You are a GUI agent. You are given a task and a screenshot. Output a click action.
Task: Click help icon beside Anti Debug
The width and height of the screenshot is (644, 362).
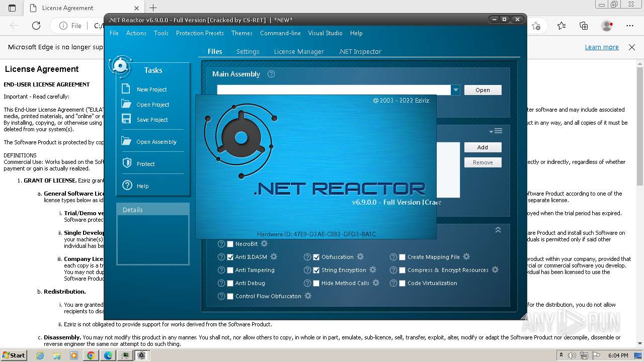pos(221,283)
